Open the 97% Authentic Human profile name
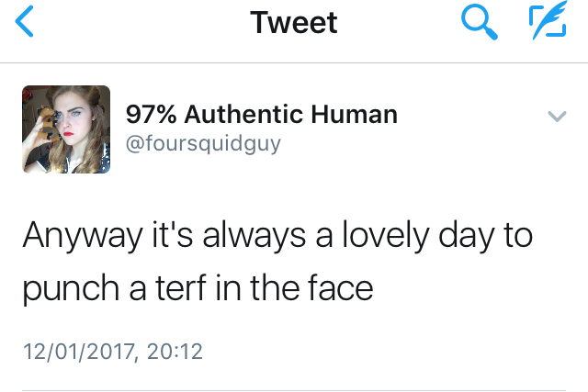Screen dimensions: 588x392 pyautogui.click(x=262, y=115)
